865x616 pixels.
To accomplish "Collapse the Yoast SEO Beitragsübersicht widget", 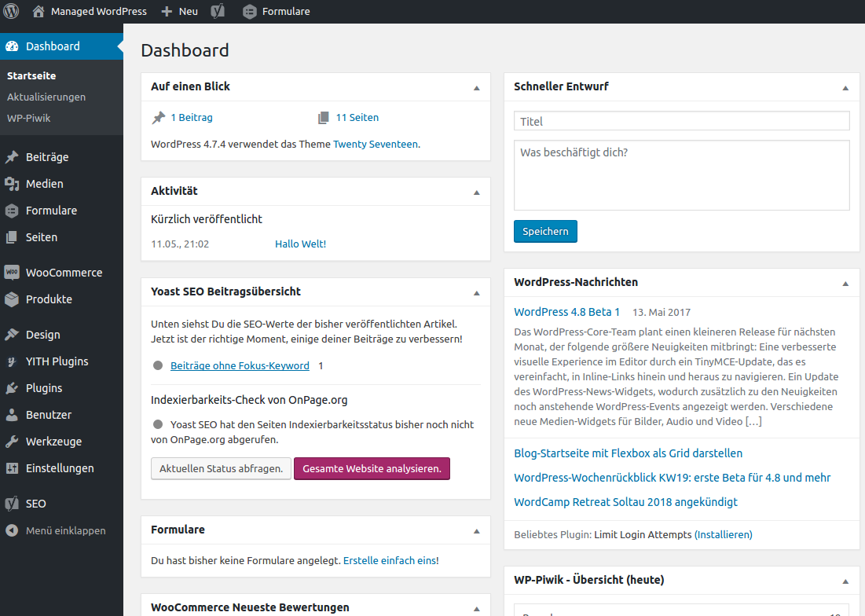I will 477,293.
